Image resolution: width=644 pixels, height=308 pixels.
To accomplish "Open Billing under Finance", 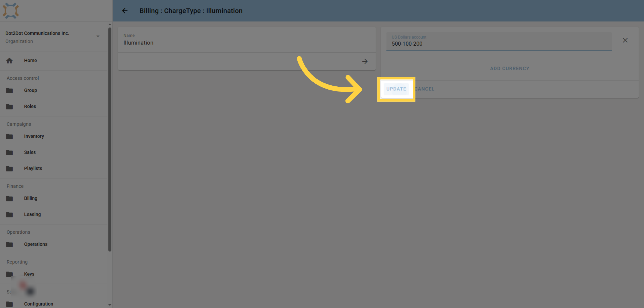I will (31, 198).
